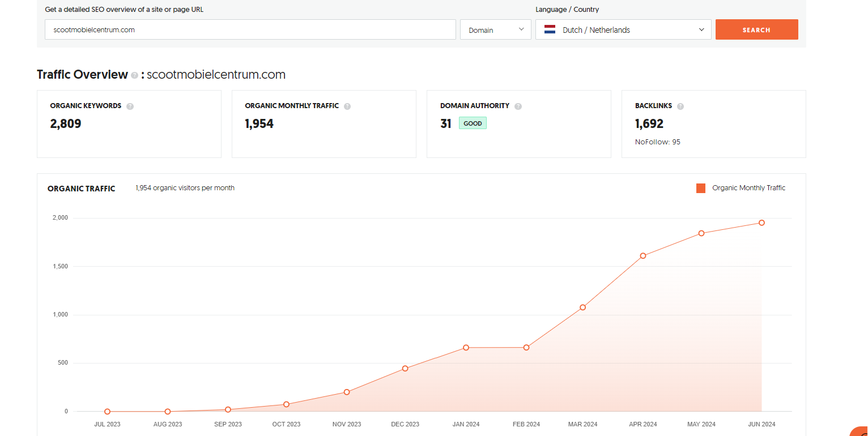Click the MAR 2024 data point
868x436 pixels.
coord(582,307)
